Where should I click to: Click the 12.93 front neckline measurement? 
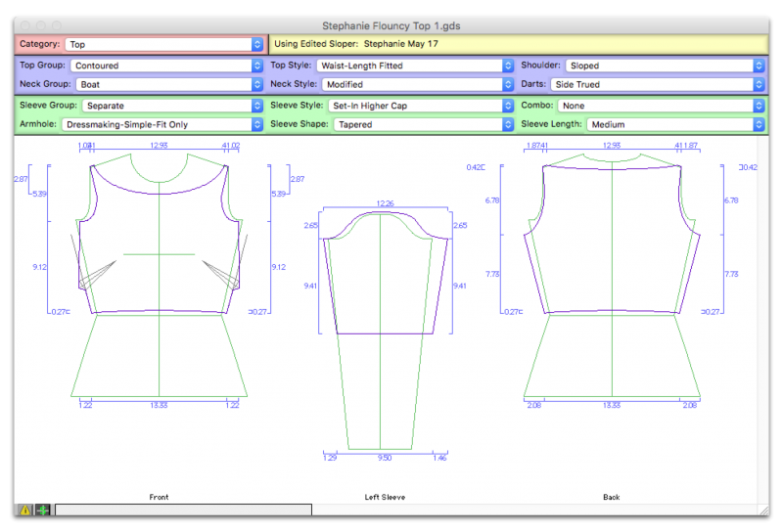(159, 146)
